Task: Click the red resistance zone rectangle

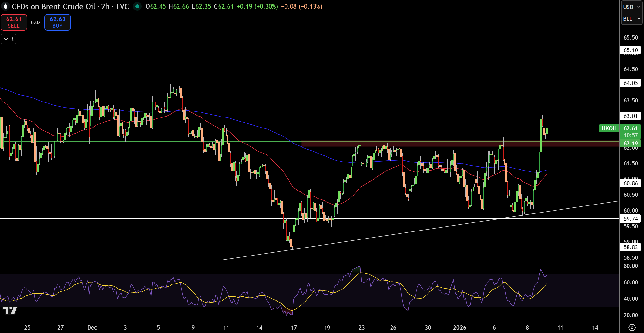Action: pos(460,144)
